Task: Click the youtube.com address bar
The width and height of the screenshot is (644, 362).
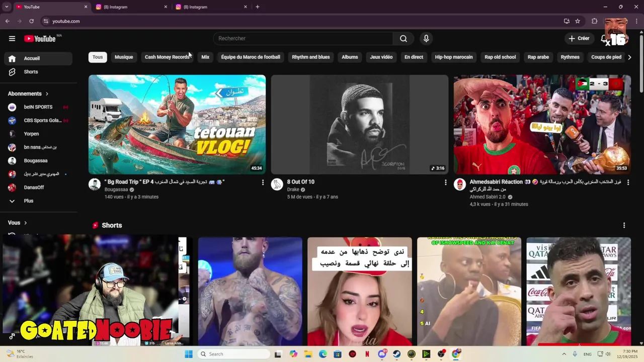Action: pos(302,21)
